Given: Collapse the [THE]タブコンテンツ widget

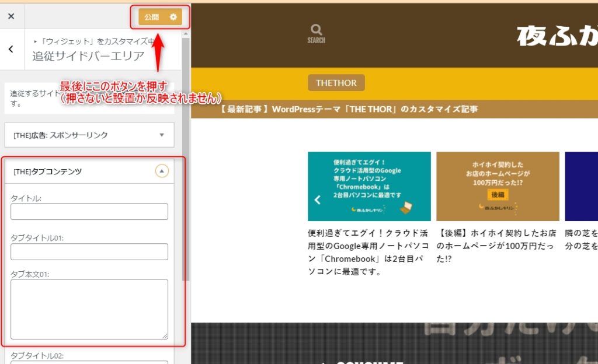Looking at the screenshot, I should 162,171.
